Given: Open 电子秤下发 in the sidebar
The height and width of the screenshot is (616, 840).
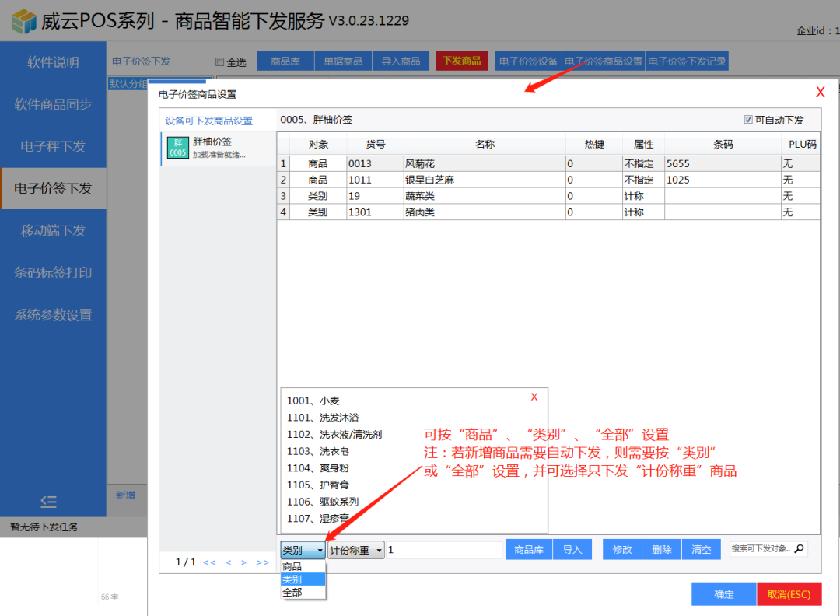Looking at the screenshot, I should coord(53,146).
